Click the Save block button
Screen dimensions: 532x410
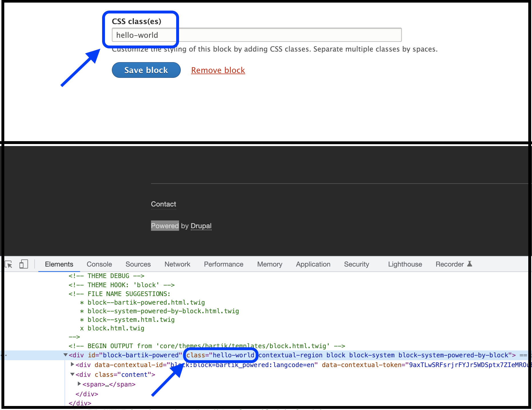[x=146, y=70]
